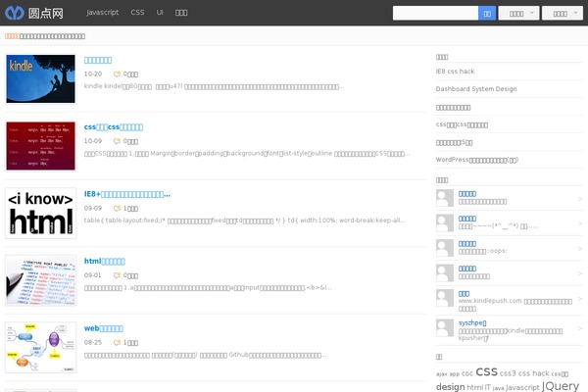
Task: Click the blue search submit button
Action: [487, 13]
